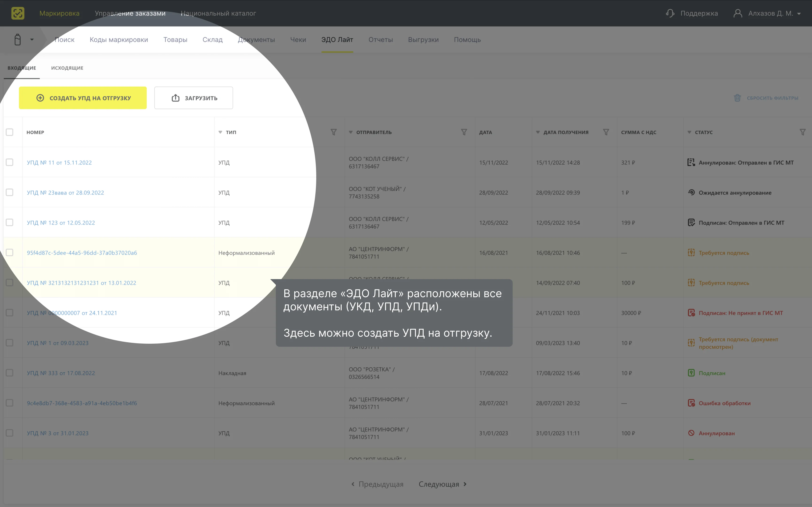This screenshot has height=507, width=812.
Task: Open the Выгрузки tab
Action: pyautogui.click(x=423, y=39)
